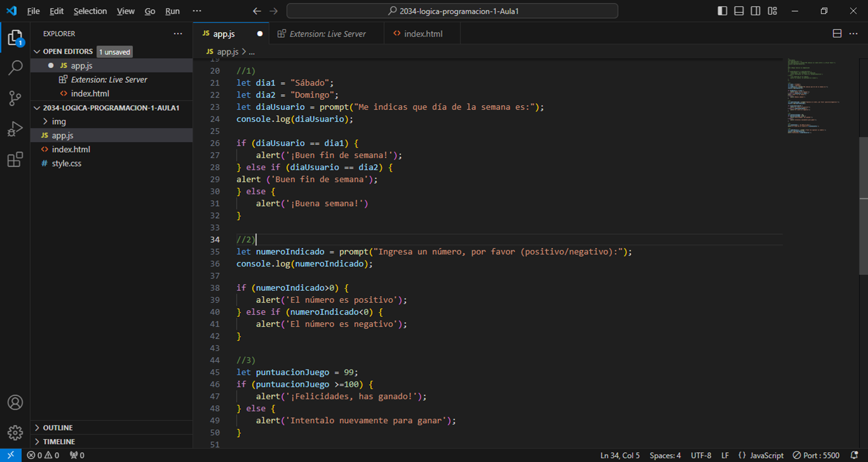
Task: Open remote window indicator in status bar
Action: (x=10, y=455)
